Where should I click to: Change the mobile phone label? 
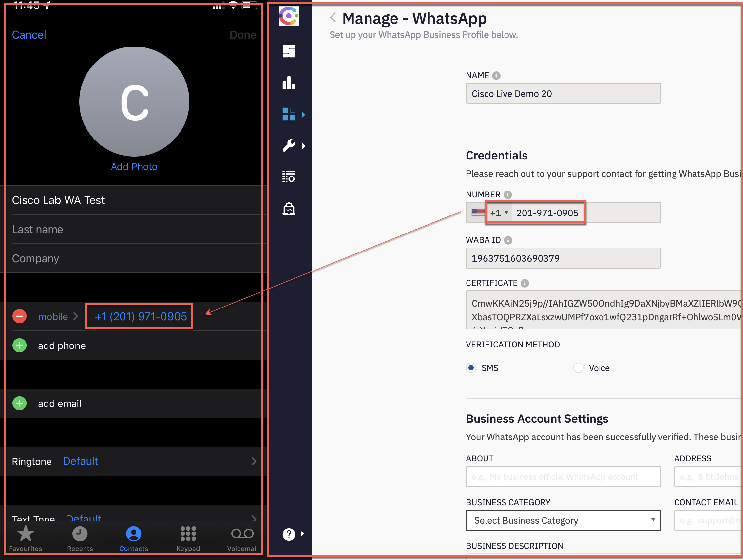pos(58,316)
